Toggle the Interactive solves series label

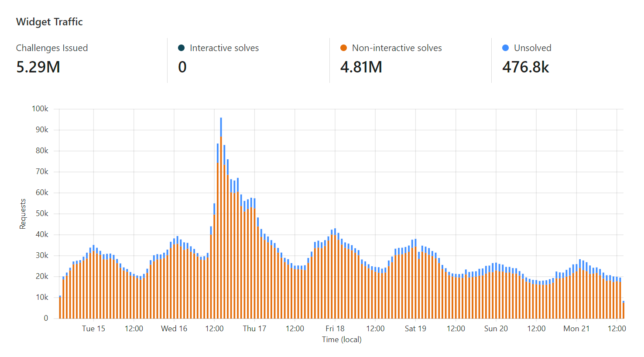(x=224, y=48)
